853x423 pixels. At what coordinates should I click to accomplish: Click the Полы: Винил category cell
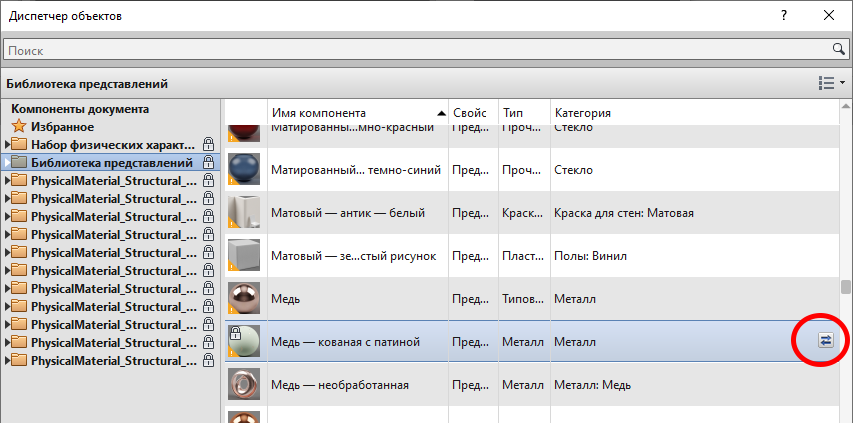pos(590,256)
